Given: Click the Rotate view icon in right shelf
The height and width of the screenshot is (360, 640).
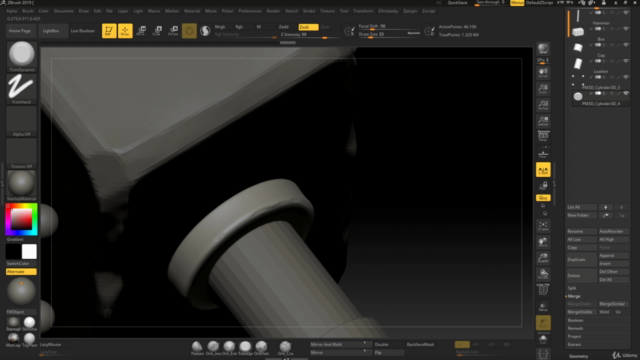Looking at the screenshot, I should click(x=543, y=274).
